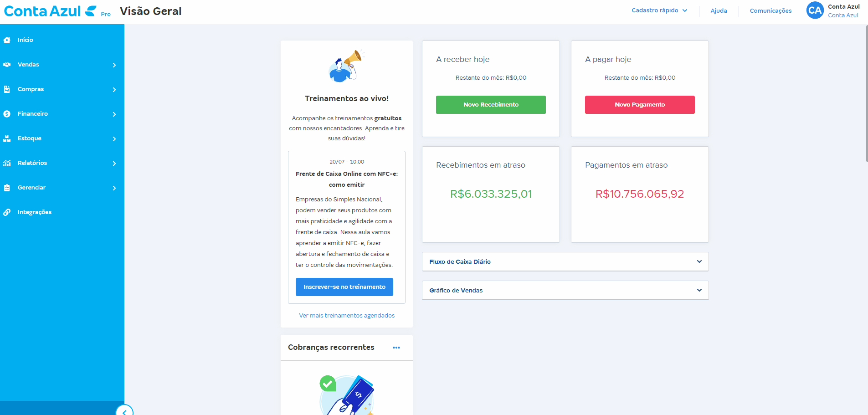The width and height of the screenshot is (868, 415).
Task: Open the Compras menu item
Action: 62,89
